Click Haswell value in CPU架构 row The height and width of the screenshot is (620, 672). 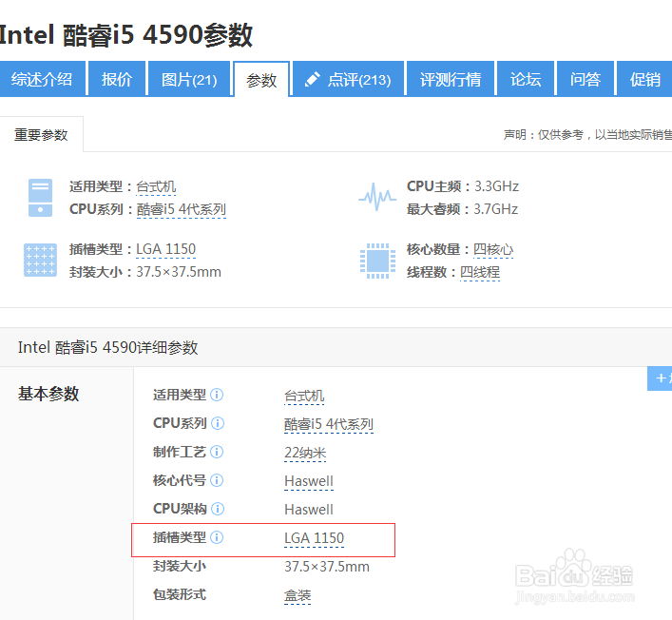309,510
